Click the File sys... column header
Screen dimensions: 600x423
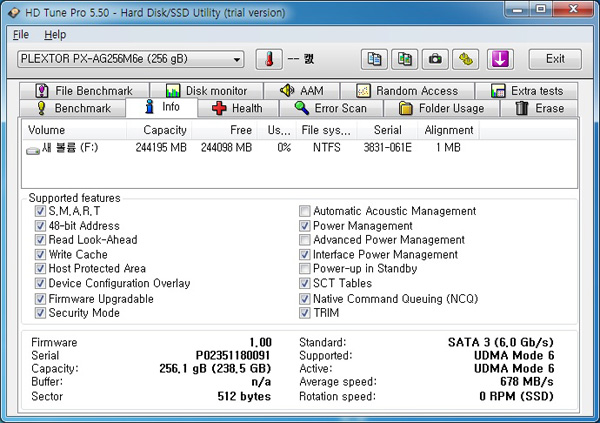[x=326, y=130]
